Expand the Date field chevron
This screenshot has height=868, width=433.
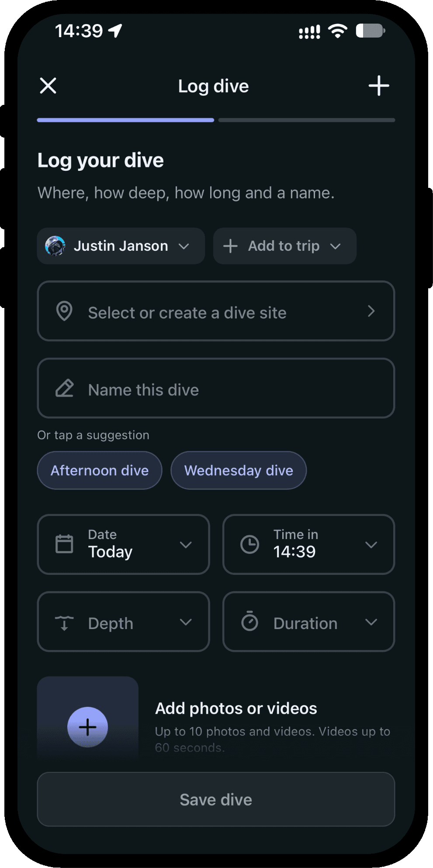186,545
